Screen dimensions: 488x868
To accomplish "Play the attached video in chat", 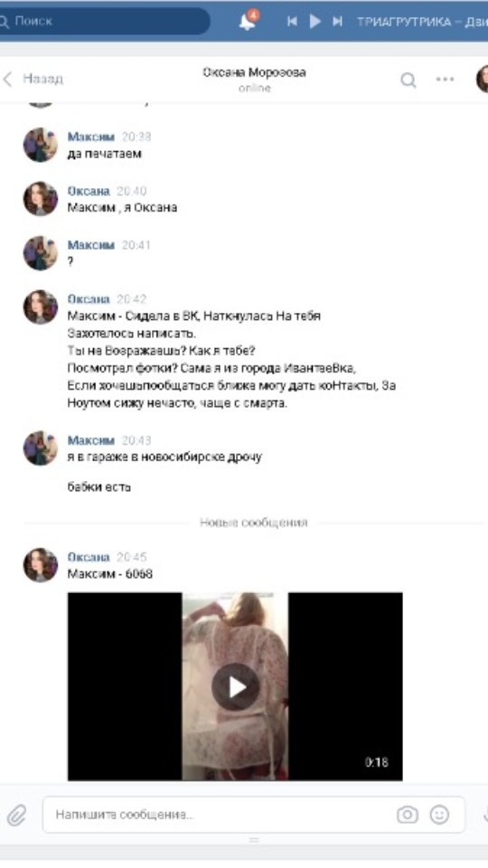I will point(236,687).
